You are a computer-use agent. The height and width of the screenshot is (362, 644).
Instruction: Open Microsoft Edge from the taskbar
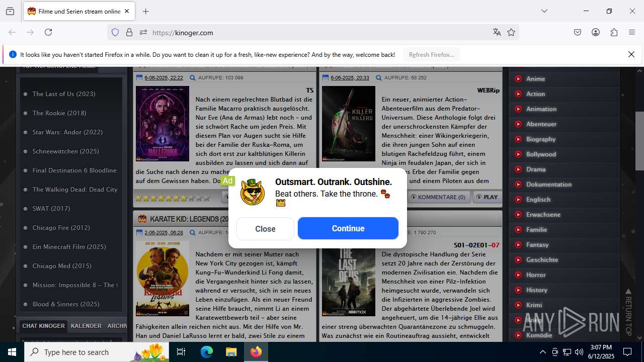click(x=207, y=352)
